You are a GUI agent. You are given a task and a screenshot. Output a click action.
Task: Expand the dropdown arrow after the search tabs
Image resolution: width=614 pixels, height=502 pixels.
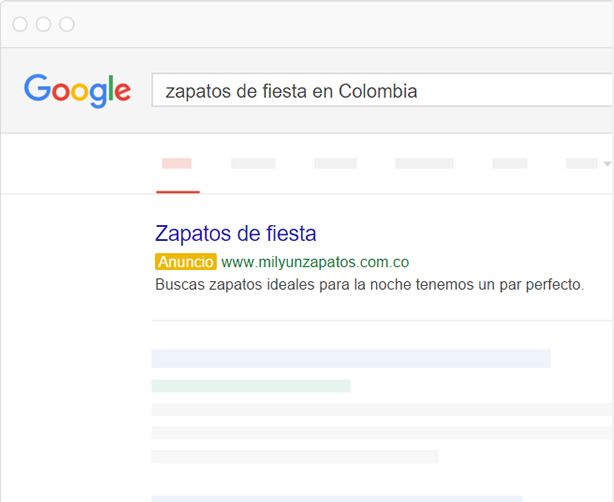pyautogui.click(x=607, y=164)
